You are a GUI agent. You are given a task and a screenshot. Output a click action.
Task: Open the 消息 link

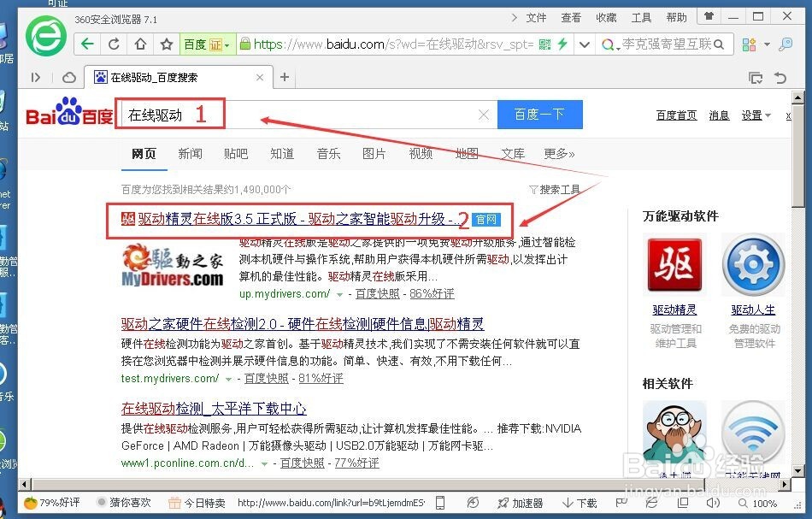(719, 115)
